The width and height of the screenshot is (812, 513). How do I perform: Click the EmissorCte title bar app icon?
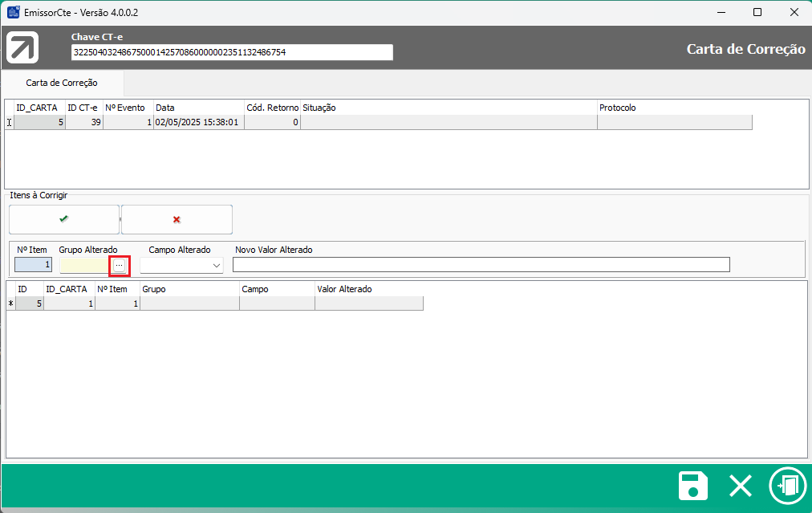point(14,12)
